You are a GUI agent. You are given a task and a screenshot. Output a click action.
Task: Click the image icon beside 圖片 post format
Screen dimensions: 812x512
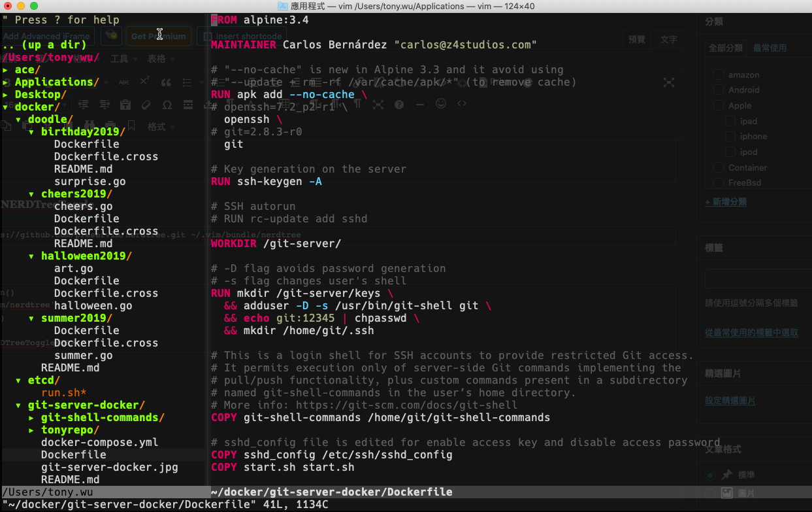pyautogui.click(x=727, y=492)
